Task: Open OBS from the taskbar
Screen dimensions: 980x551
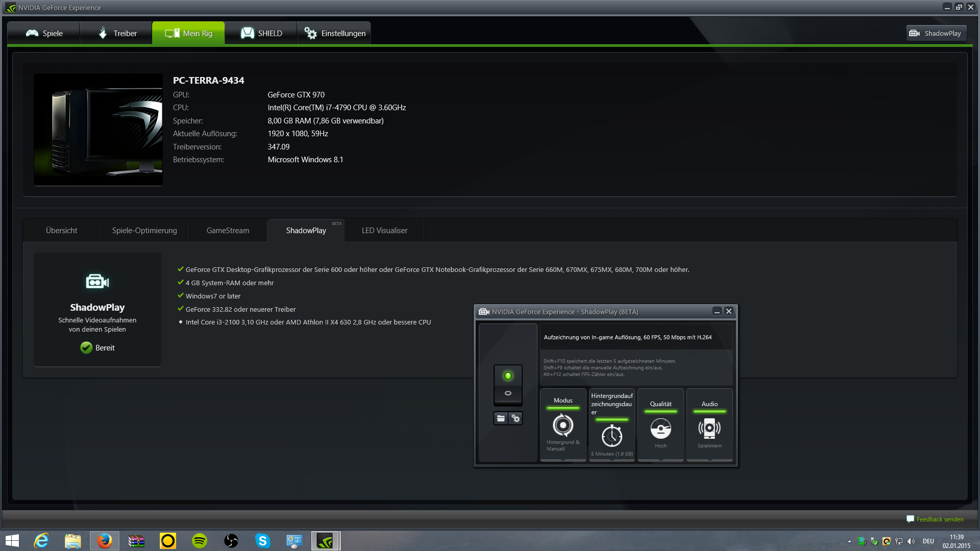Action: [231, 541]
